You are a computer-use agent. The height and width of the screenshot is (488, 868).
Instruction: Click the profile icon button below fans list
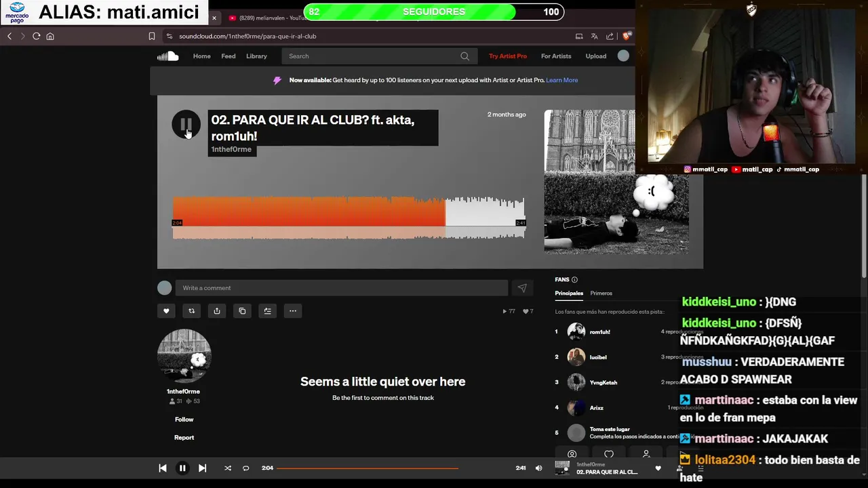tap(572, 454)
